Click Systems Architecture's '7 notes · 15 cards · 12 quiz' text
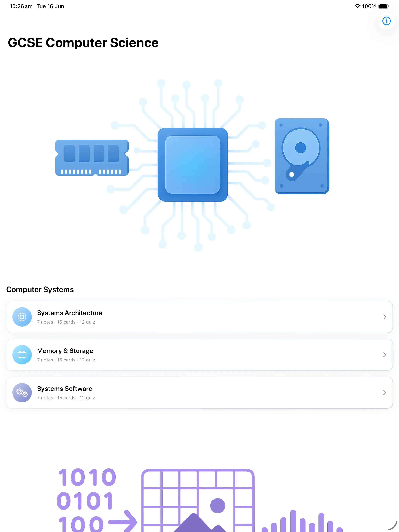 (x=66, y=322)
